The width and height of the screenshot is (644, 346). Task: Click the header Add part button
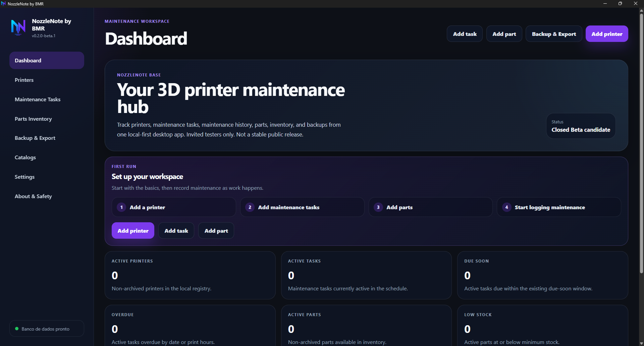(x=504, y=34)
